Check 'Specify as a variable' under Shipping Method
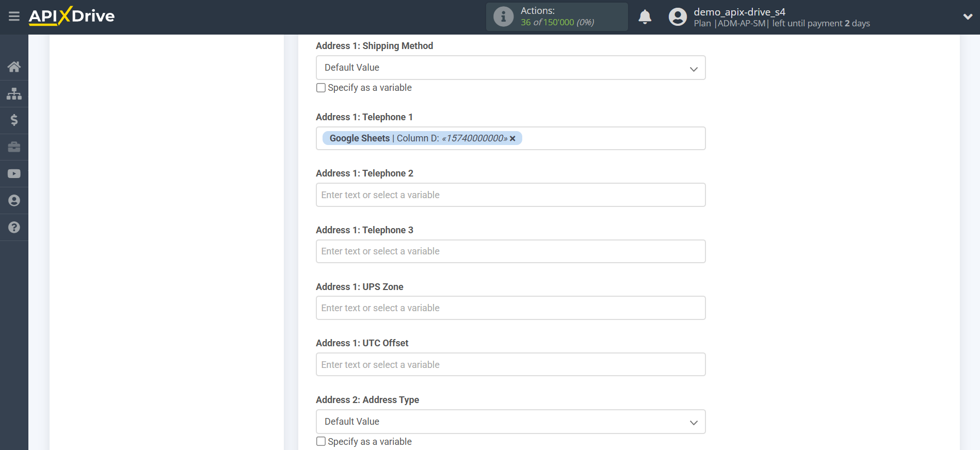This screenshot has width=980, height=450. 321,88
